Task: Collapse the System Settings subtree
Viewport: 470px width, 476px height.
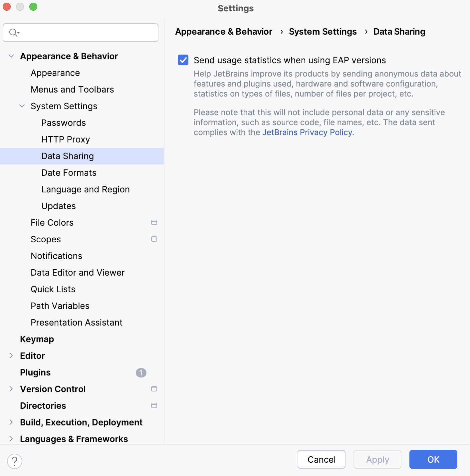Action: coord(22,106)
